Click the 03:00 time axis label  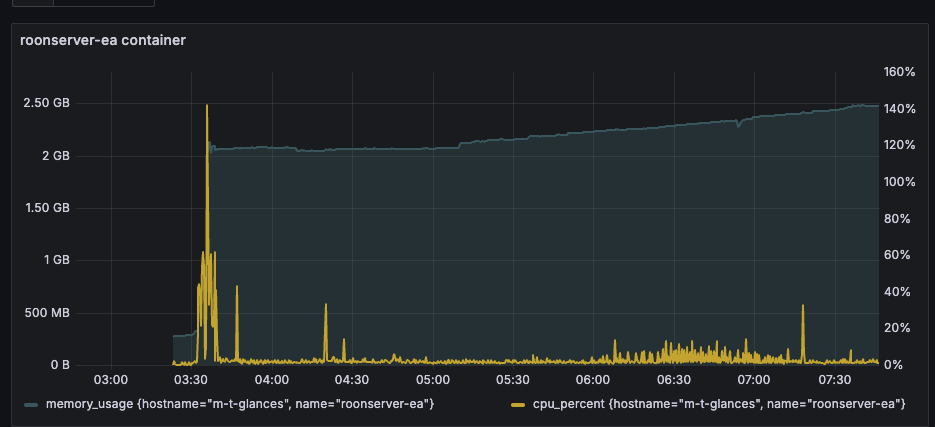[111, 379]
